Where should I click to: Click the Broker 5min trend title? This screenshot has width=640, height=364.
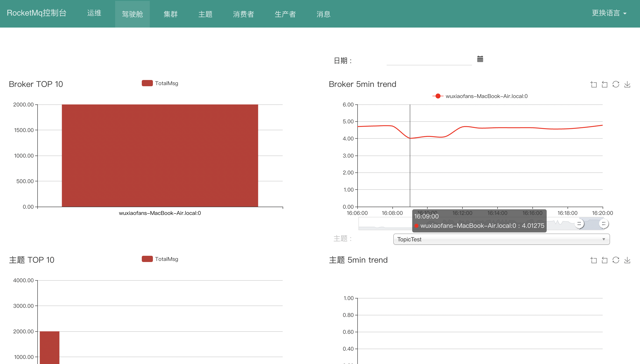click(362, 84)
